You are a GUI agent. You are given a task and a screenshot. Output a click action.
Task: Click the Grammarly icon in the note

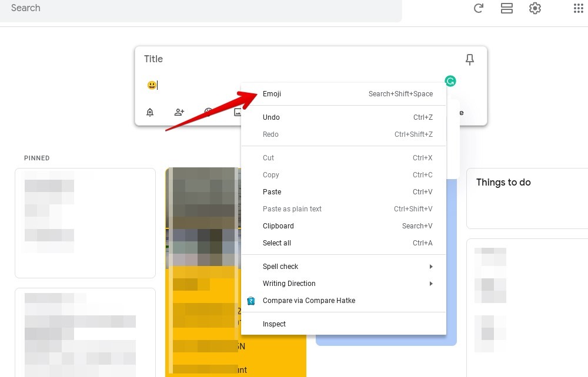tap(450, 81)
